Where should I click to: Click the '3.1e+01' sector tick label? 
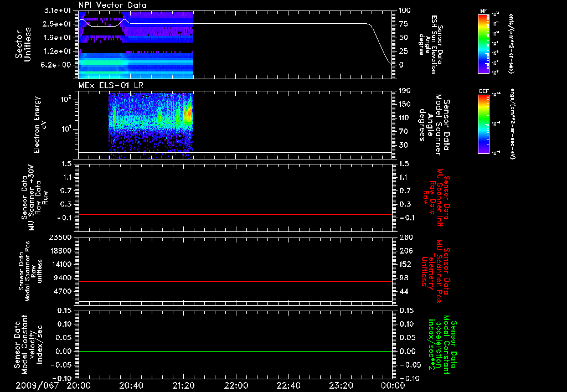pos(57,10)
